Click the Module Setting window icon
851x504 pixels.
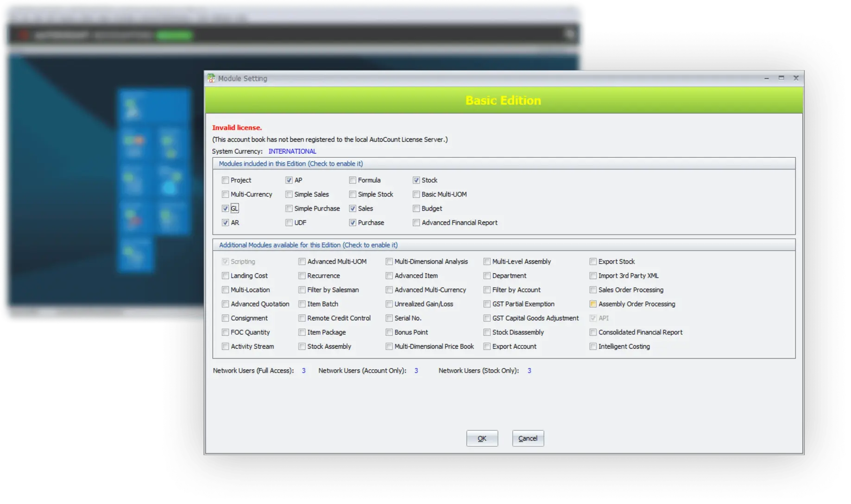212,78
